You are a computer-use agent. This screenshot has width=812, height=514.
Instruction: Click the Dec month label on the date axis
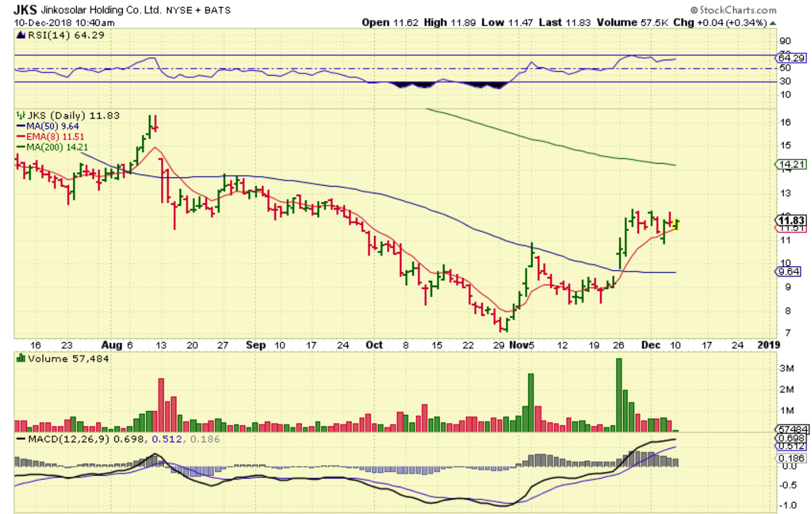click(651, 345)
